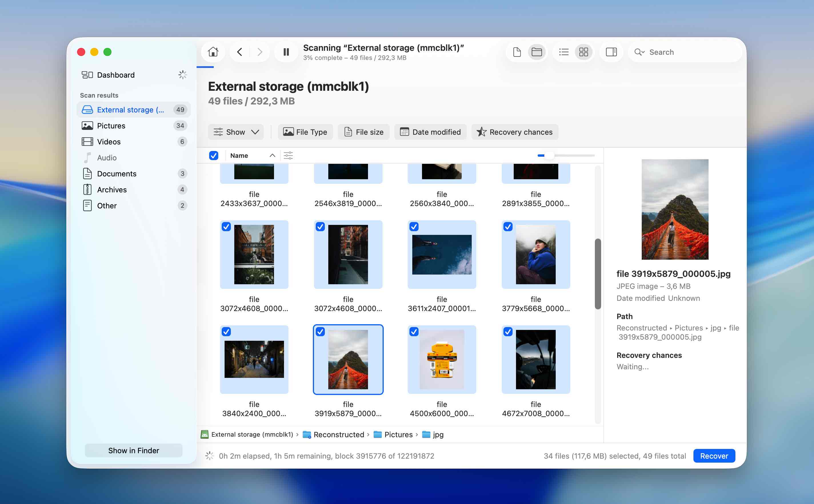
Task: Click the Home icon in the toolbar
Action: point(213,52)
